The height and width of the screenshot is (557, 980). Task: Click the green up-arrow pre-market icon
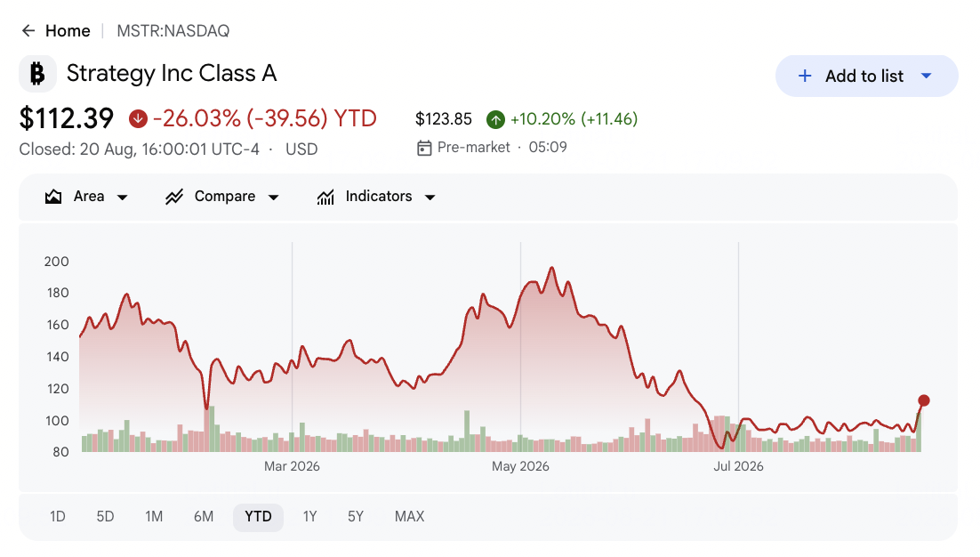[x=495, y=119]
